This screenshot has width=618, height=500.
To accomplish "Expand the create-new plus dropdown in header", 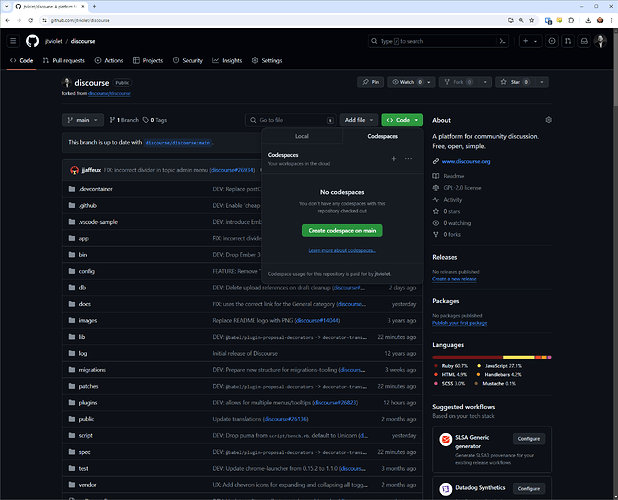I will (x=530, y=41).
